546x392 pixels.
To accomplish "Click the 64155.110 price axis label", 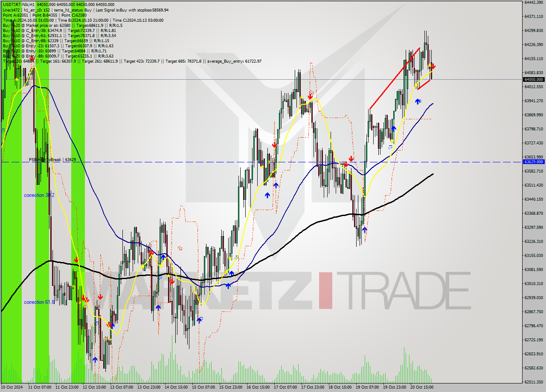I will (x=534, y=58).
